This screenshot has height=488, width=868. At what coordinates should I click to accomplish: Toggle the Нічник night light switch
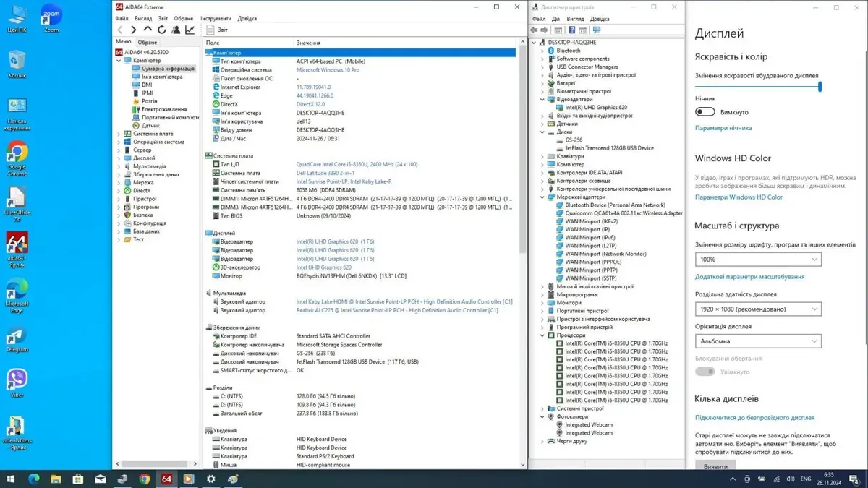[x=705, y=112]
